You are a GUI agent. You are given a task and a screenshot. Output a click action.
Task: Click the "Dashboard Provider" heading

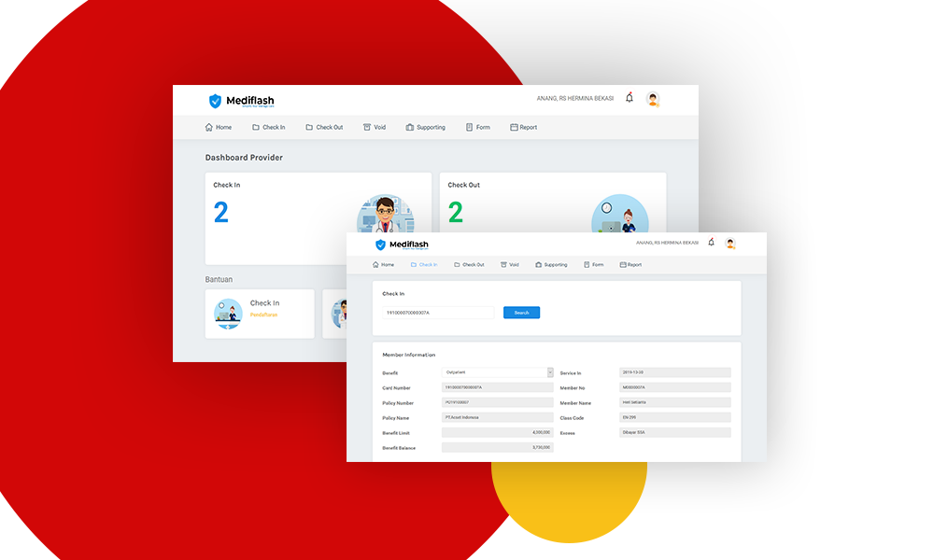[x=244, y=158]
